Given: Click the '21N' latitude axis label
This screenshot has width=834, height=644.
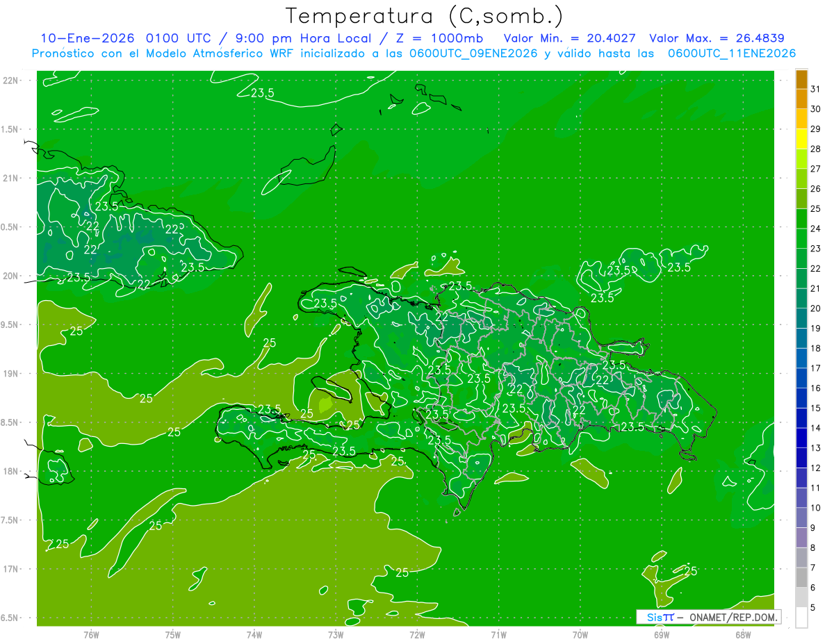Looking at the screenshot, I should point(11,178).
